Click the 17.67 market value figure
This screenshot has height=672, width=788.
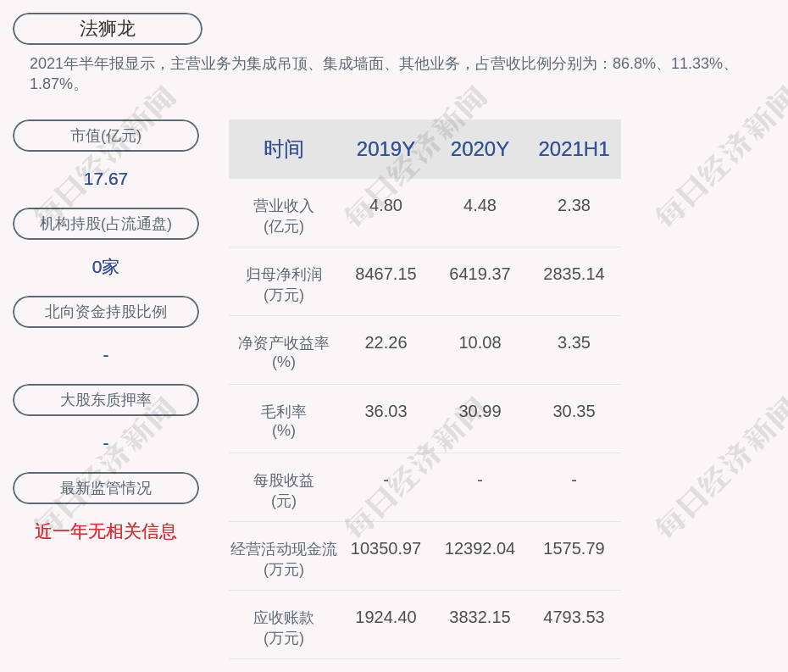point(106,179)
